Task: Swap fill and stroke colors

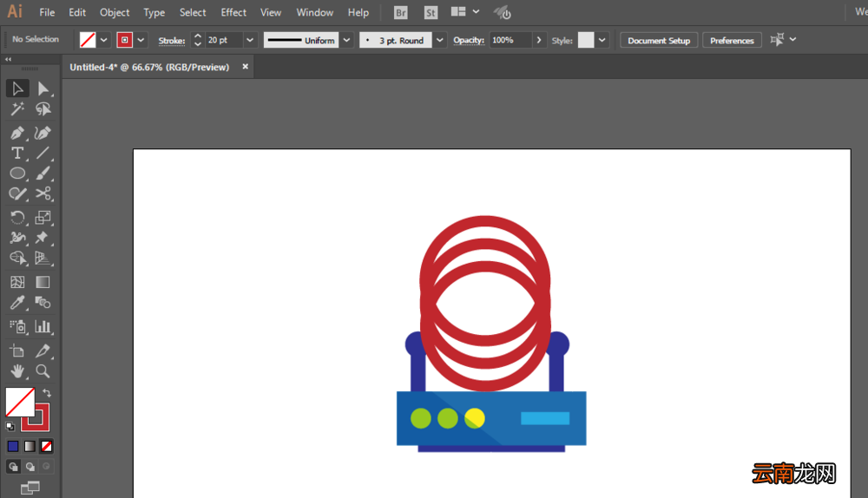Action: (47, 393)
